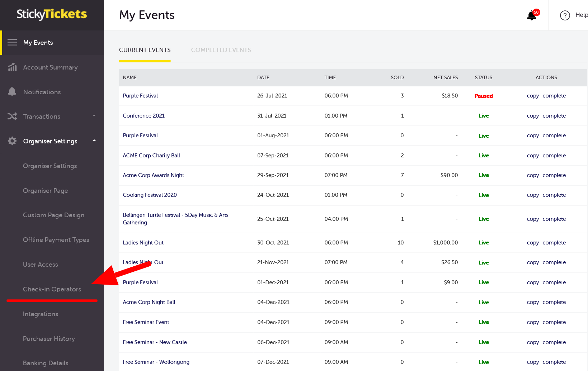Viewport: 588px width, 371px height.
Task: Click the hamburger menu icon beside My Events
Action: [x=12, y=42]
